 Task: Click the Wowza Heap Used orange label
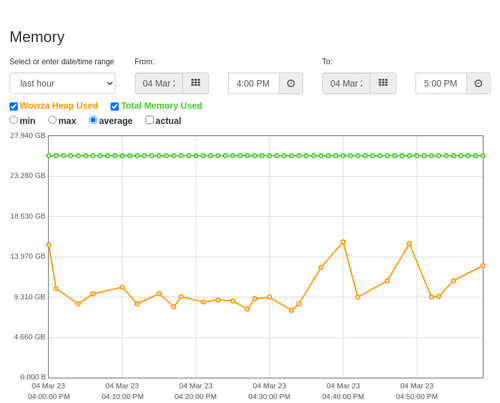59,106
